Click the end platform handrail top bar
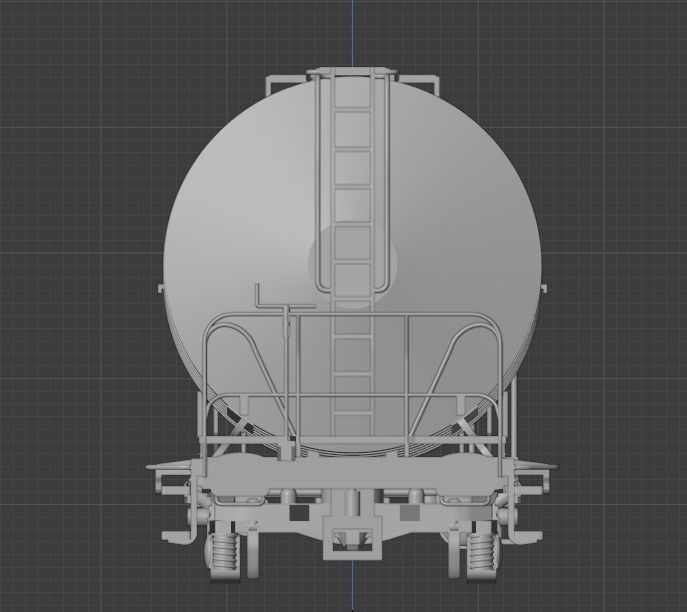Viewport: 687px width, 612px height. click(x=351, y=315)
